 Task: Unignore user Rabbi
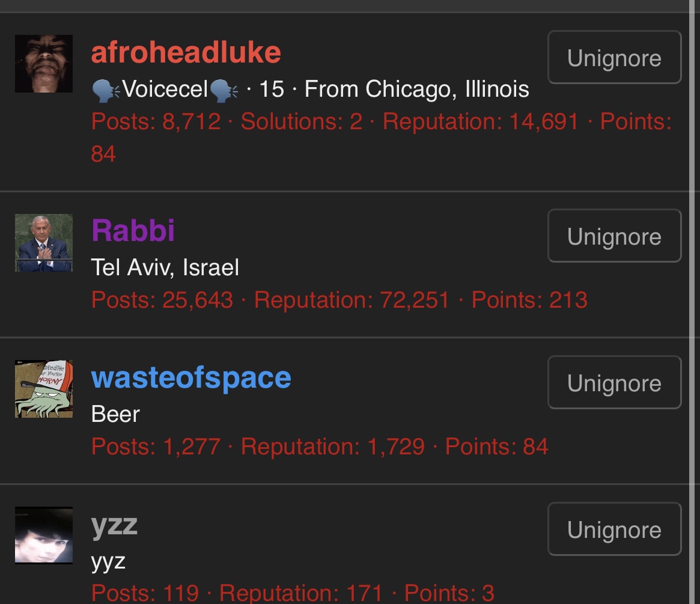tap(614, 236)
